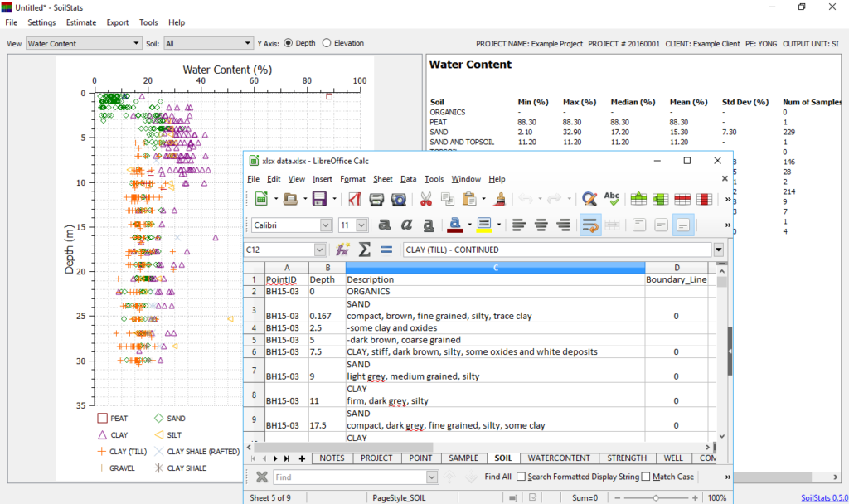Apply underline formatting in Calc
This screenshot has width=849, height=504.
coord(429,225)
